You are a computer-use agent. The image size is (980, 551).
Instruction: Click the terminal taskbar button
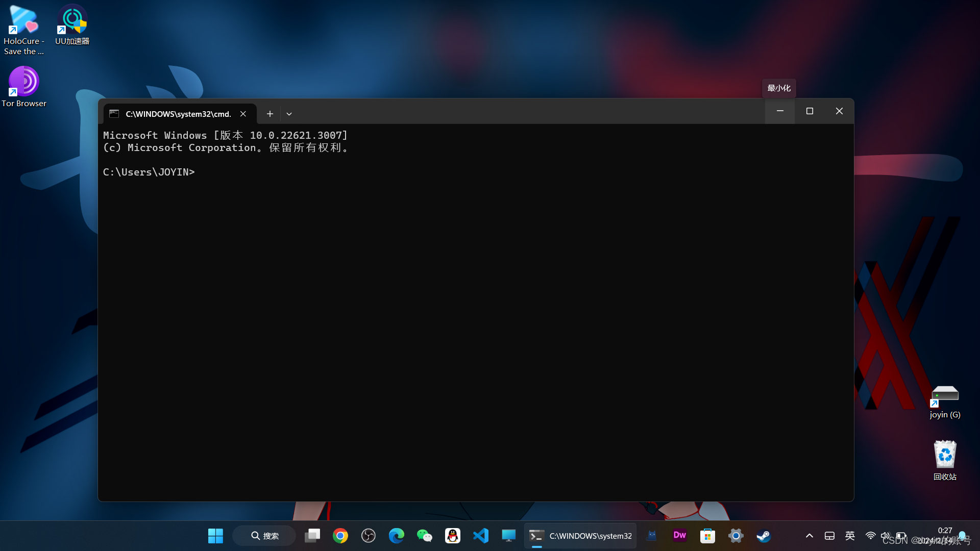tap(581, 536)
